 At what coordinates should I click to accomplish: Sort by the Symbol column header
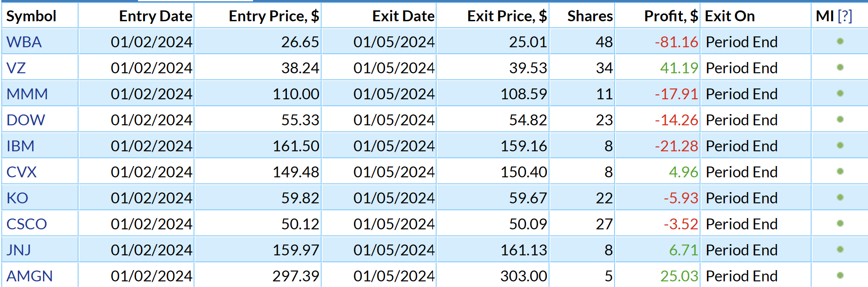(x=31, y=16)
